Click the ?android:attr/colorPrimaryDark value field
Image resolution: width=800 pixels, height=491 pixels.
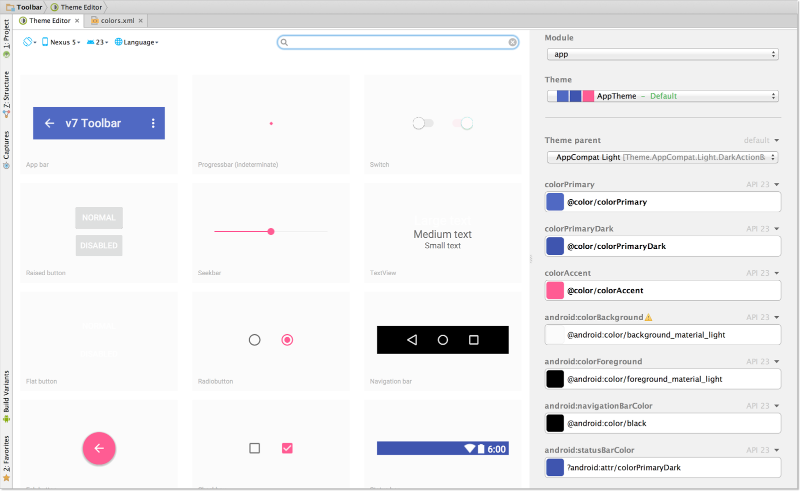[663, 468]
